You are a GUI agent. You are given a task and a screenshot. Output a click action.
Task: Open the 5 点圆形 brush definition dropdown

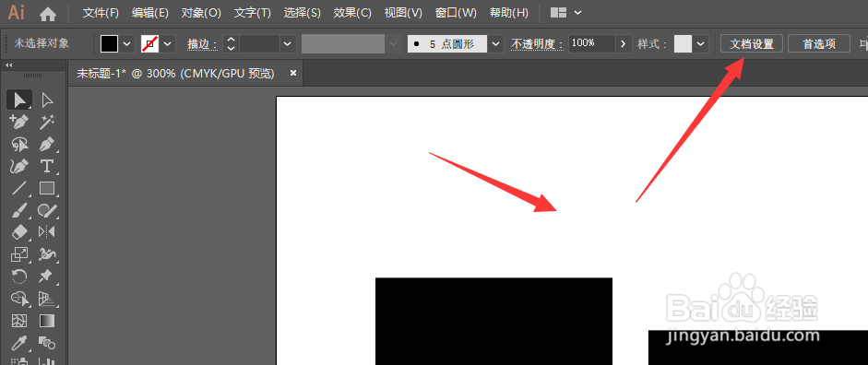pos(495,43)
